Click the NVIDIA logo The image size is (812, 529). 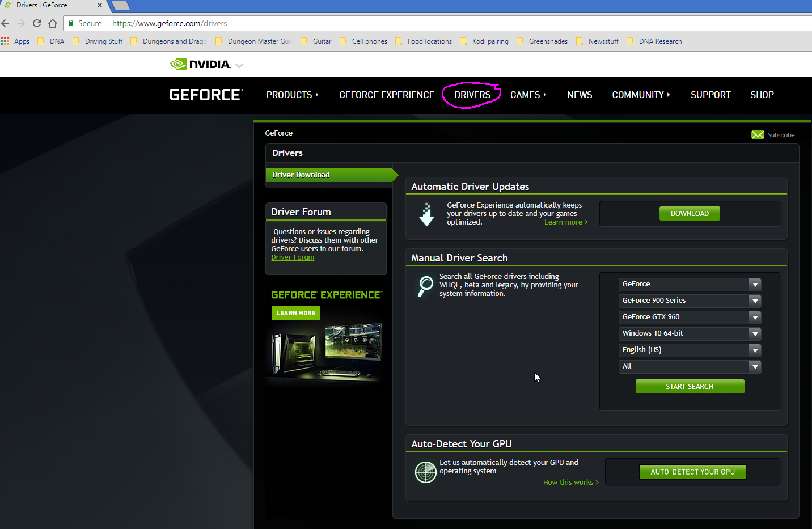(200, 64)
